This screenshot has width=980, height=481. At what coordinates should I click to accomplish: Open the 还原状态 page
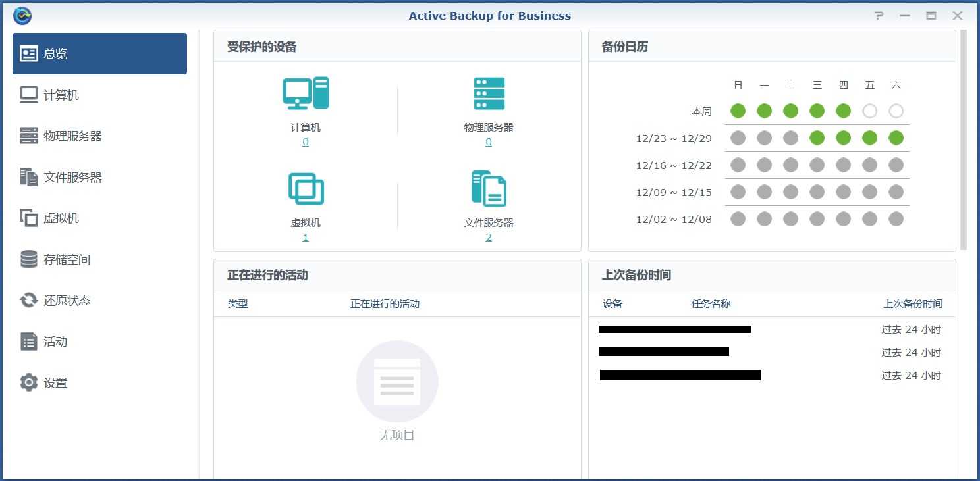coord(99,300)
